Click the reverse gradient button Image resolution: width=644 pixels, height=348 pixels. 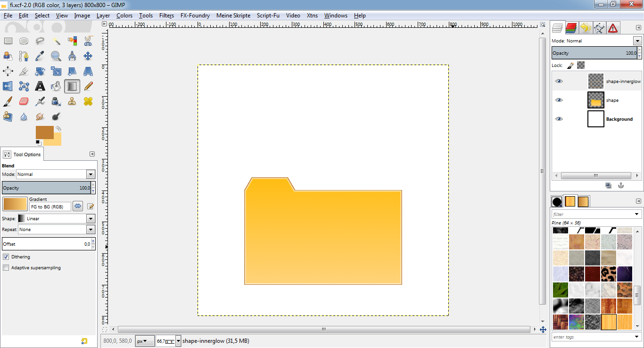point(78,206)
